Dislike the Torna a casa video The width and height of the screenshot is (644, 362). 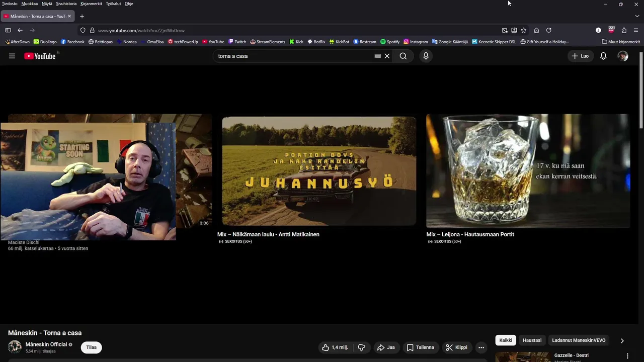tap(361, 347)
